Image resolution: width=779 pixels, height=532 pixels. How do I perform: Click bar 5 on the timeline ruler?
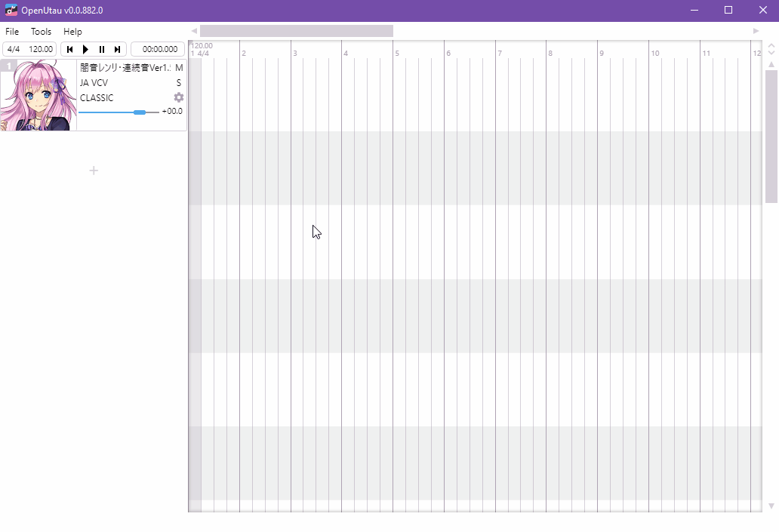(397, 53)
